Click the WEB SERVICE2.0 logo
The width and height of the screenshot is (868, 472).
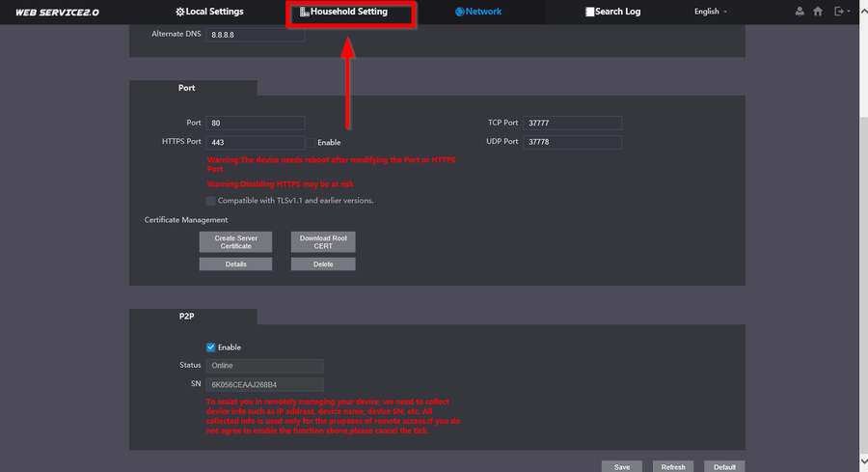pyautogui.click(x=57, y=13)
